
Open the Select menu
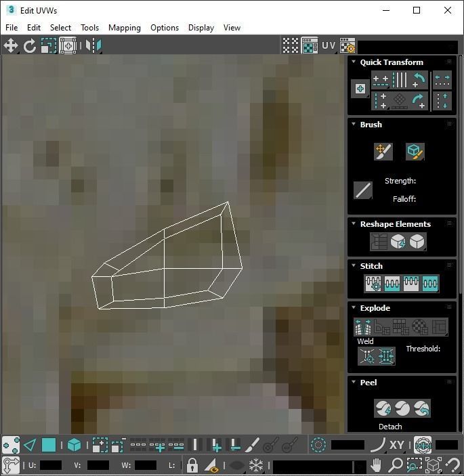(x=60, y=28)
